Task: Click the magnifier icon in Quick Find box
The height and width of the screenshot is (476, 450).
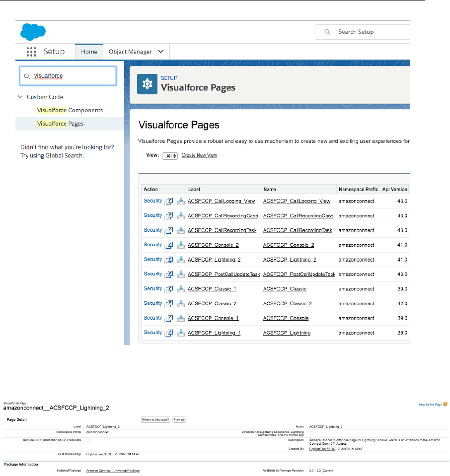Action: point(27,76)
